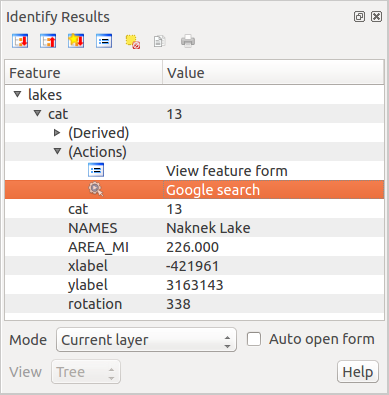Click the View feature form row icon
The height and width of the screenshot is (395, 389).
pyautogui.click(x=96, y=170)
